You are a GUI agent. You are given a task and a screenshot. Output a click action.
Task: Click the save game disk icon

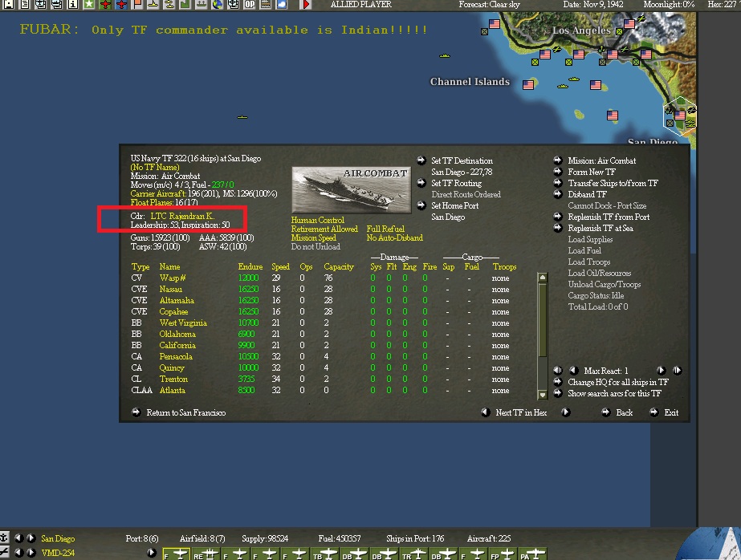coord(7,5)
